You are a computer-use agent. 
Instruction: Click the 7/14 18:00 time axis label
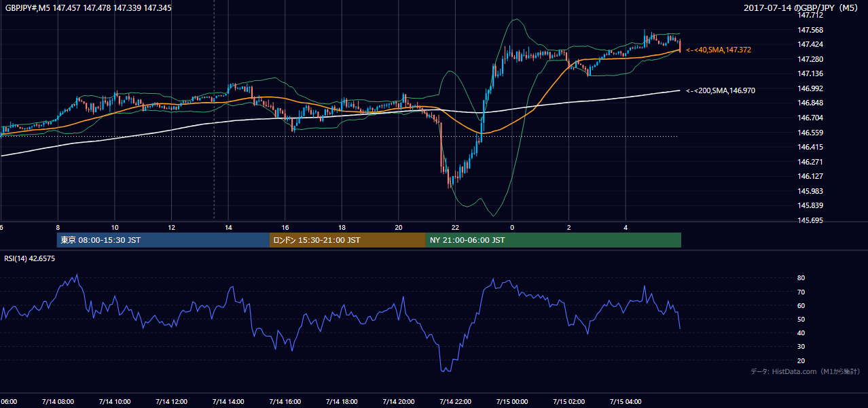pos(342,401)
